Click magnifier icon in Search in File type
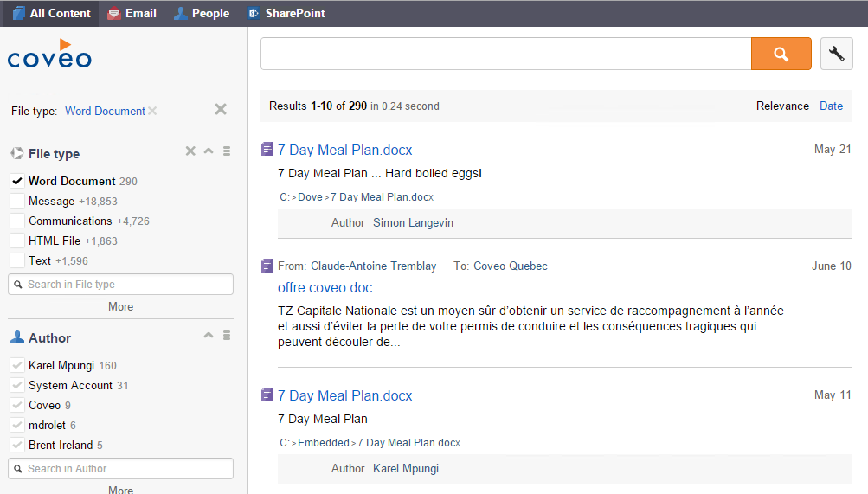Screen dimensions: 868x494 click(x=18, y=285)
